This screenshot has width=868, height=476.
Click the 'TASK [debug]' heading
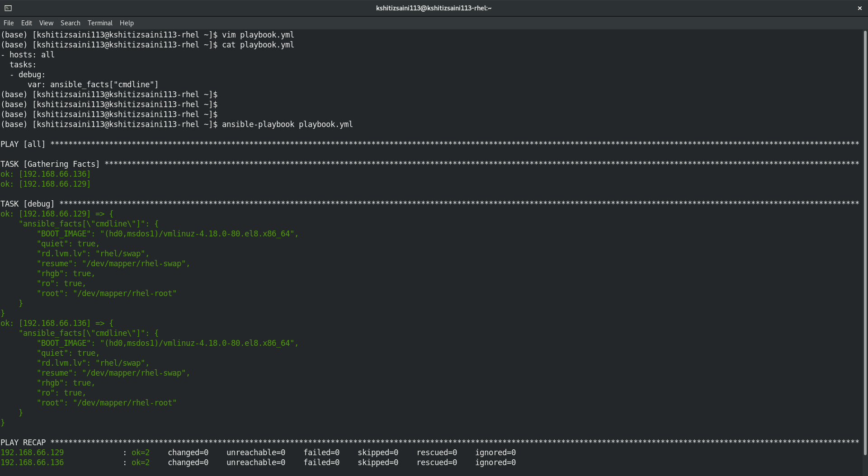(x=28, y=204)
